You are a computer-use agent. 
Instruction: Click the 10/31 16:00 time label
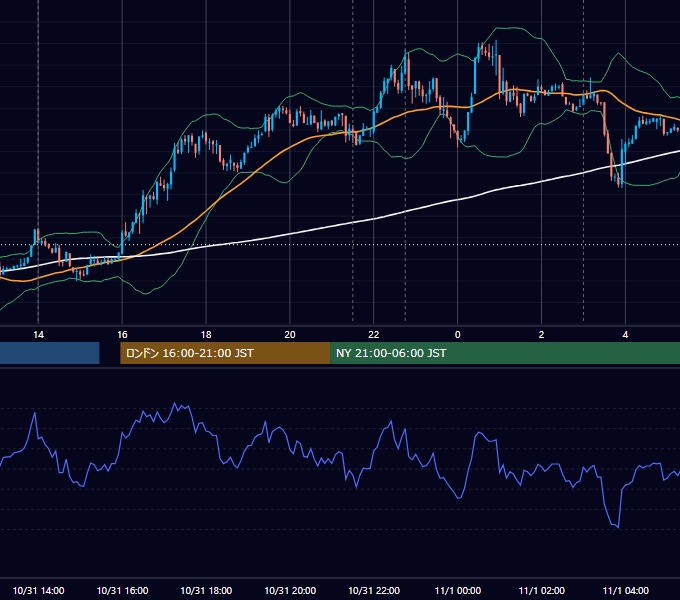point(122,590)
